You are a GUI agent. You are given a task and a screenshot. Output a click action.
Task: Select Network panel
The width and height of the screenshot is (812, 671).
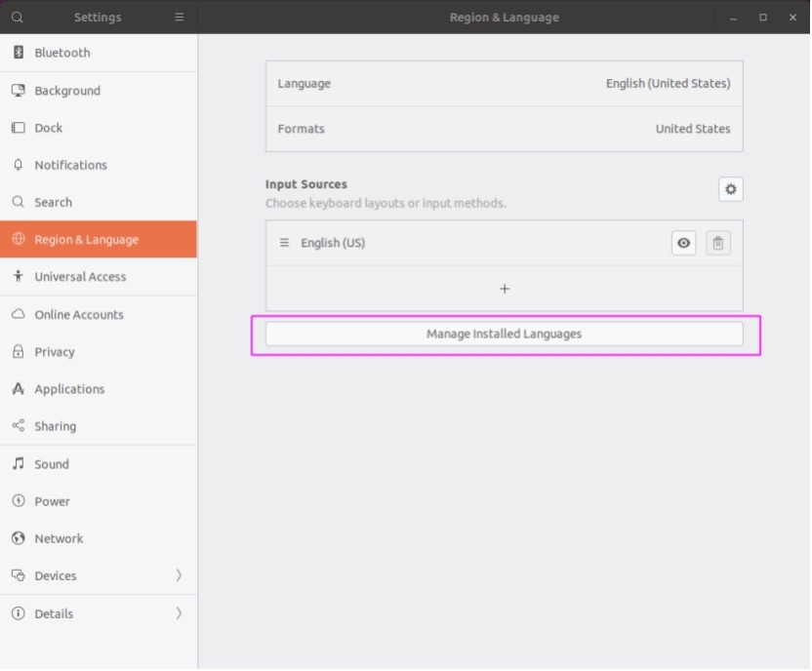tap(99, 538)
